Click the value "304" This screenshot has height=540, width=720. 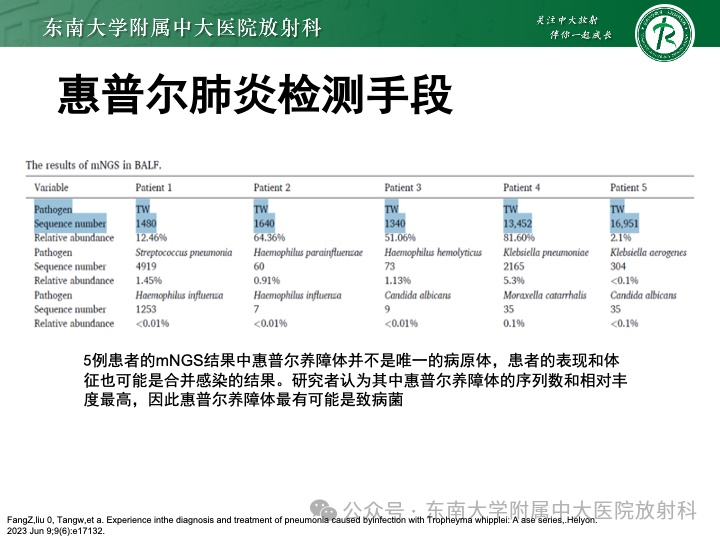618,266
